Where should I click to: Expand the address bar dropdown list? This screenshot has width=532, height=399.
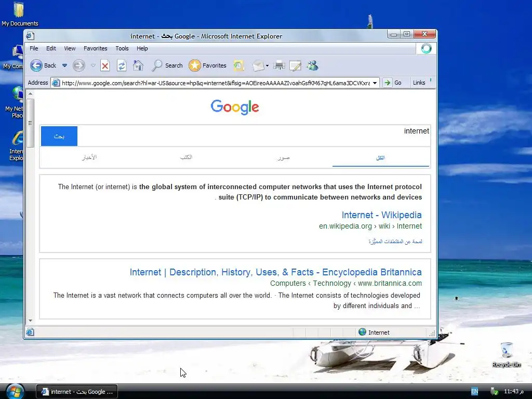point(375,83)
